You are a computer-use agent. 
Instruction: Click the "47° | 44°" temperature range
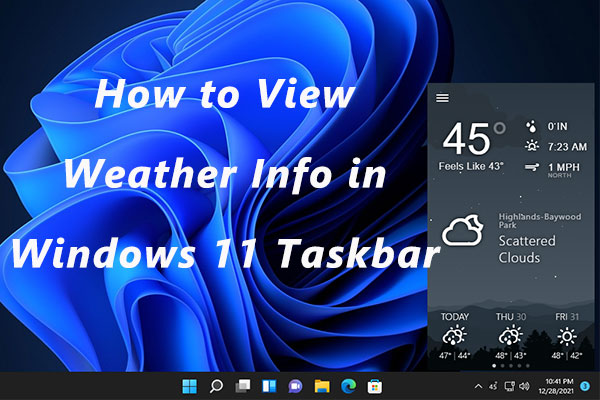click(455, 356)
